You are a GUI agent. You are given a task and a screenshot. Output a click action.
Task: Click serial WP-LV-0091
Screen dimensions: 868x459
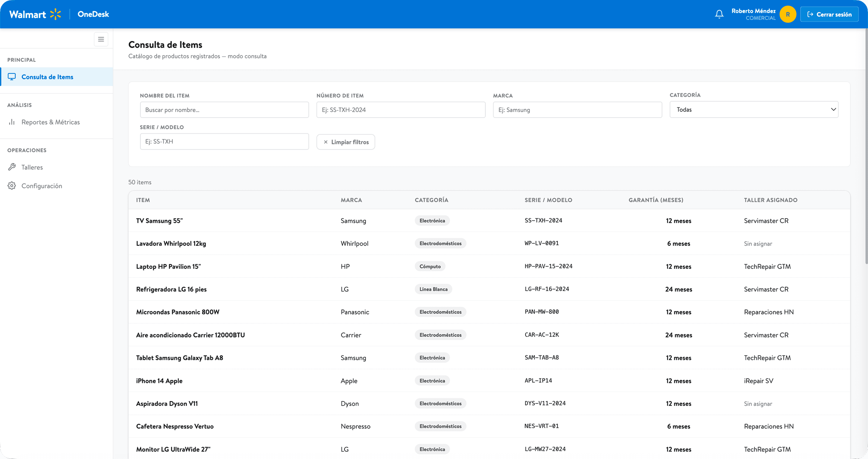coord(542,243)
